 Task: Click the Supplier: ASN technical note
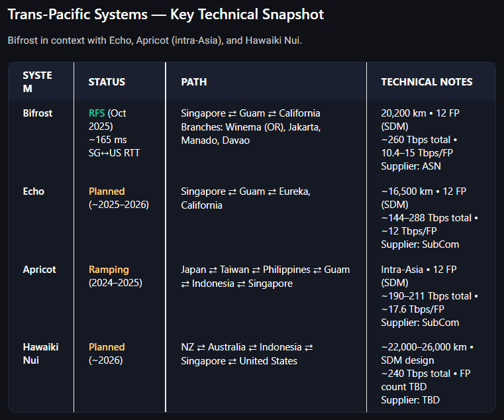coord(411,166)
